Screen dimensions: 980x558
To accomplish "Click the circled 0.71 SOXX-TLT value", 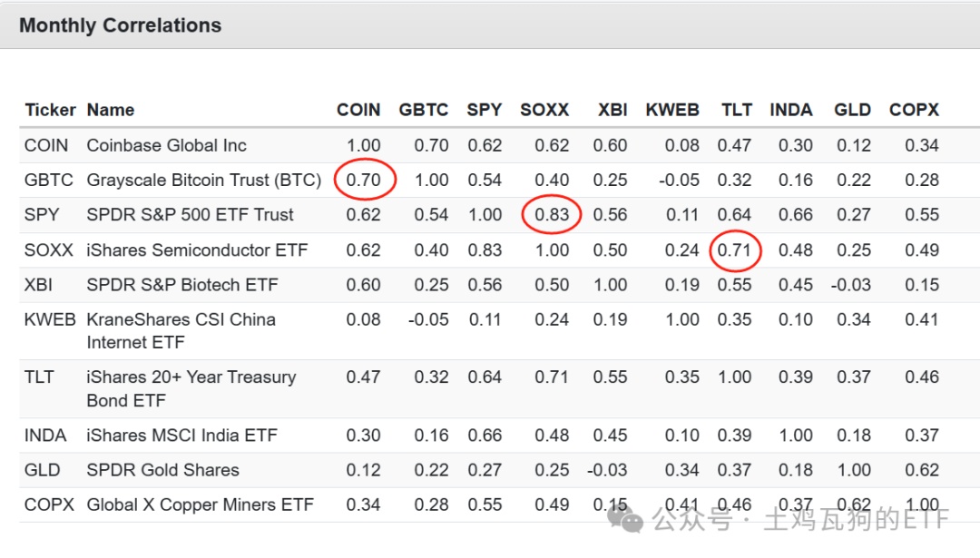I will pyautogui.click(x=734, y=250).
